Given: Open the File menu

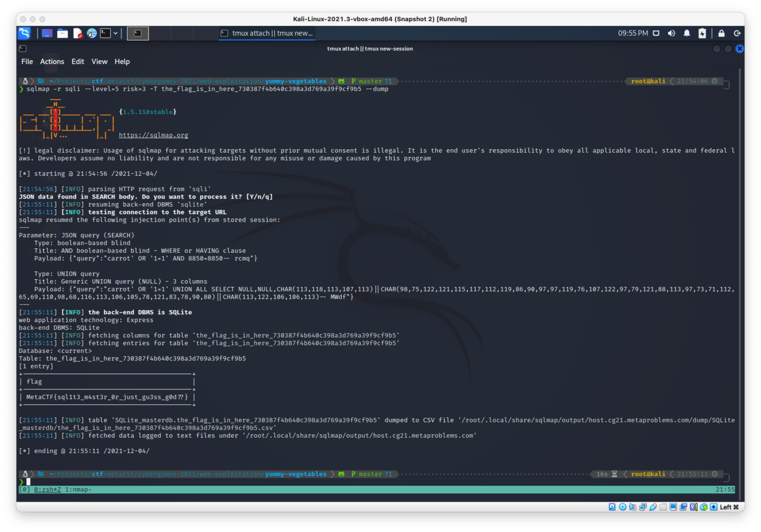Looking at the screenshot, I should click(x=27, y=62).
